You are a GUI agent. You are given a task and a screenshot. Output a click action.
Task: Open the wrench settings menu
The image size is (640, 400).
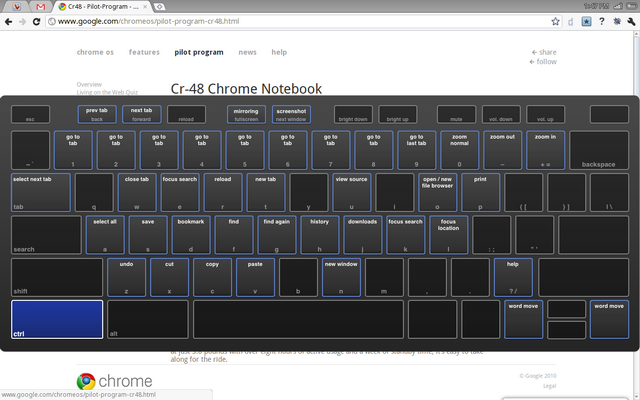point(631,21)
